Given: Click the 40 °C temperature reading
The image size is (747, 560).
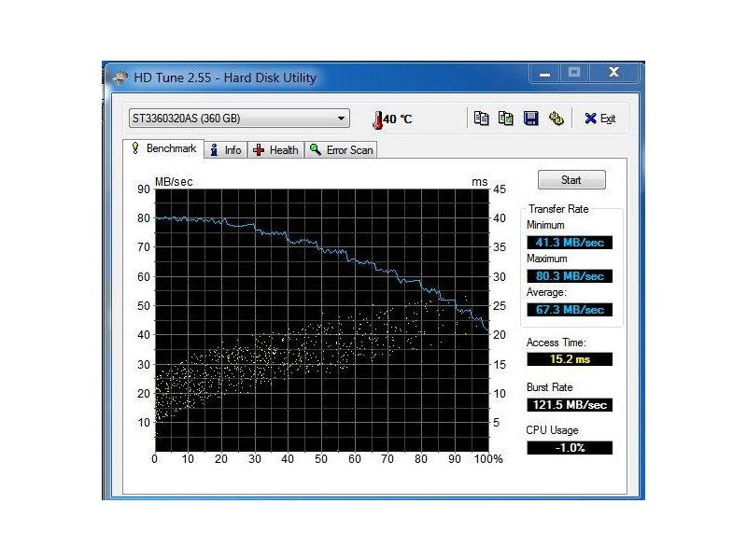Looking at the screenshot, I should pyautogui.click(x=398, y=119).
